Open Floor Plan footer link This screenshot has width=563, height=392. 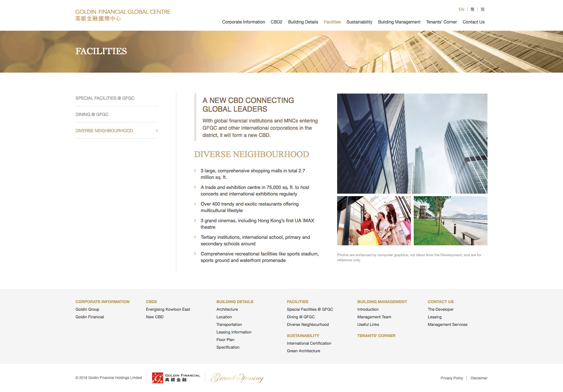tap(225, 340)
